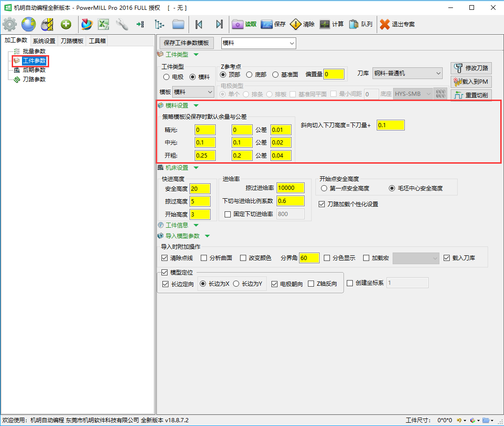Collapse the 模料设置 section

tap(196, 105)
